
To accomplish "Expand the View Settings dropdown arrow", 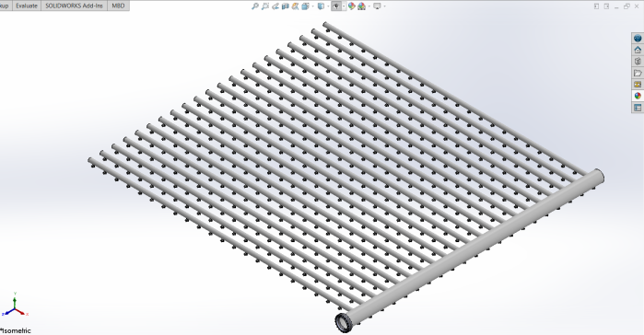I will point(384,6).
